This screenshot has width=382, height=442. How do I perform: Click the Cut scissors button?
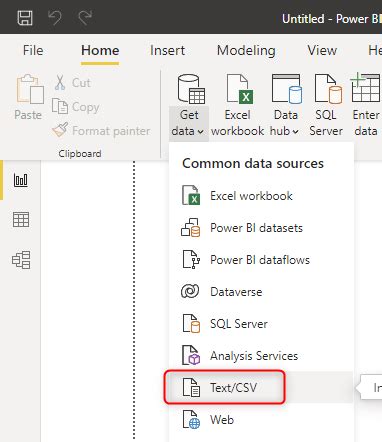point(72,82)
